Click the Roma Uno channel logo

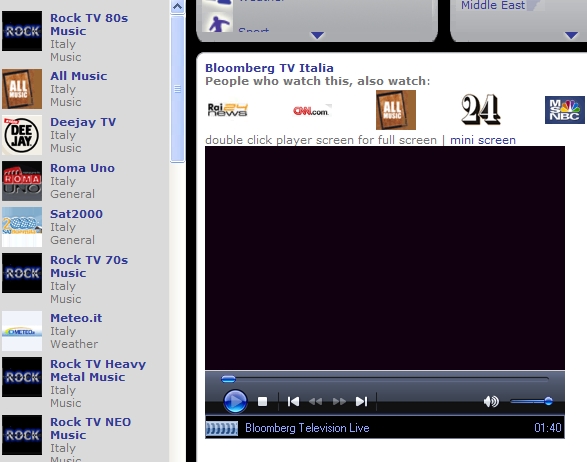(x=22, y=181)
